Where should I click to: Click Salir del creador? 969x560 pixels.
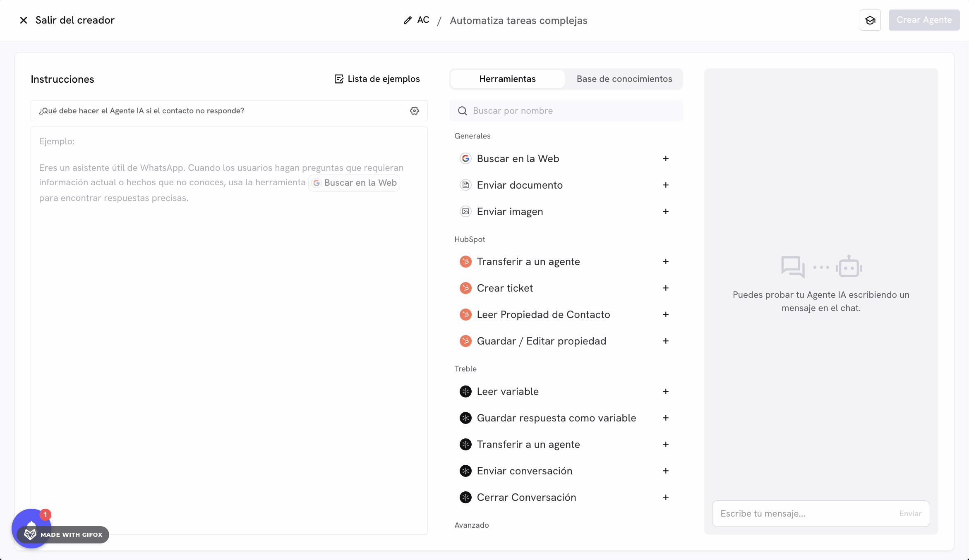click(67, 20)
